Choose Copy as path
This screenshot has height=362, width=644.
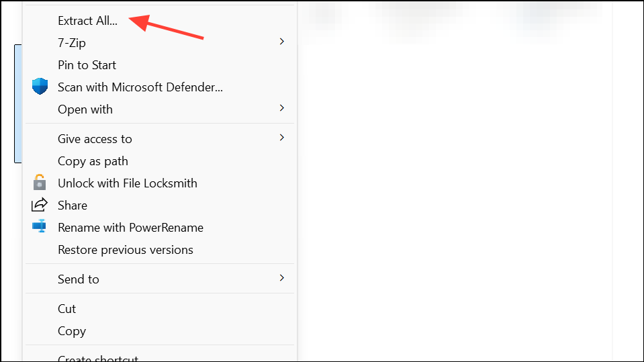coord(93,161)
